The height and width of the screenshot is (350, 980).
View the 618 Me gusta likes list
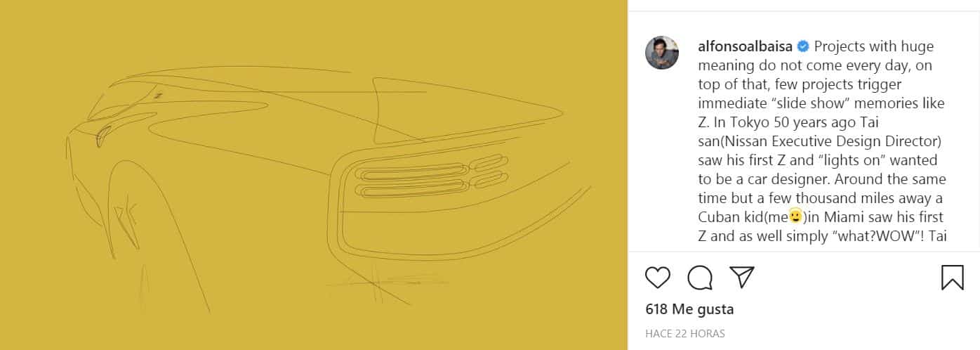(x=680, y=309)
